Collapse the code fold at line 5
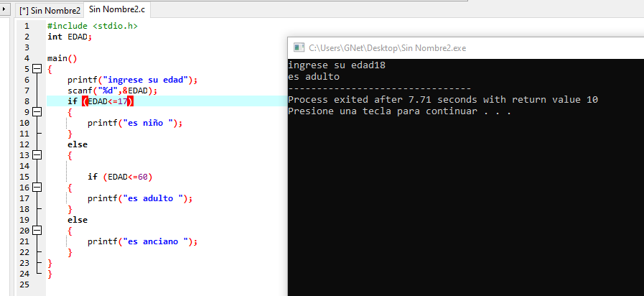The height and width of the screenshot is (296, 644). (x=37, y=69)
